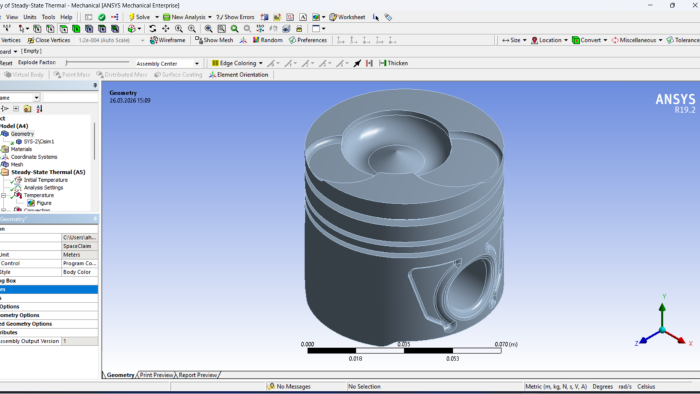Click the green checkmark icon in the top toolbar

pyautogui.click(x=102, y=17)
